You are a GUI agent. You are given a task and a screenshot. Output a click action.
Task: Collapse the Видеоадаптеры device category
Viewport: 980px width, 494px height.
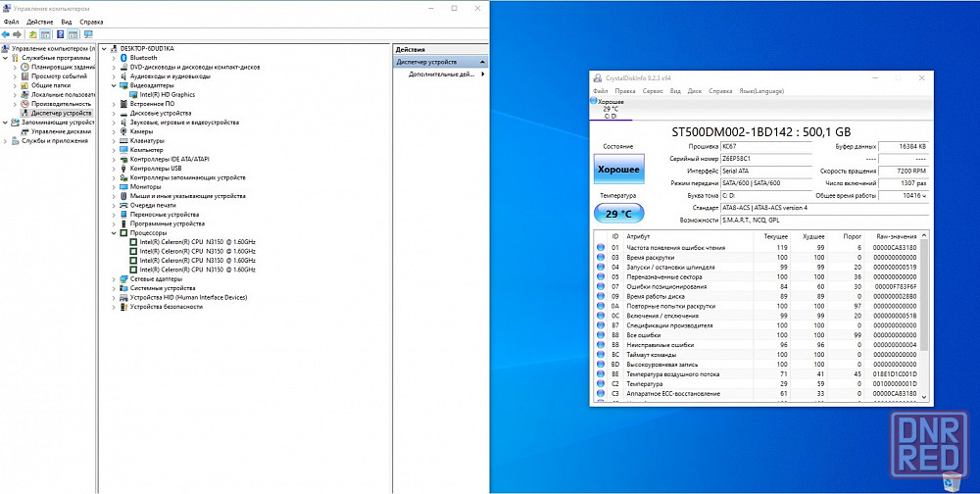[x=115, y=85]
